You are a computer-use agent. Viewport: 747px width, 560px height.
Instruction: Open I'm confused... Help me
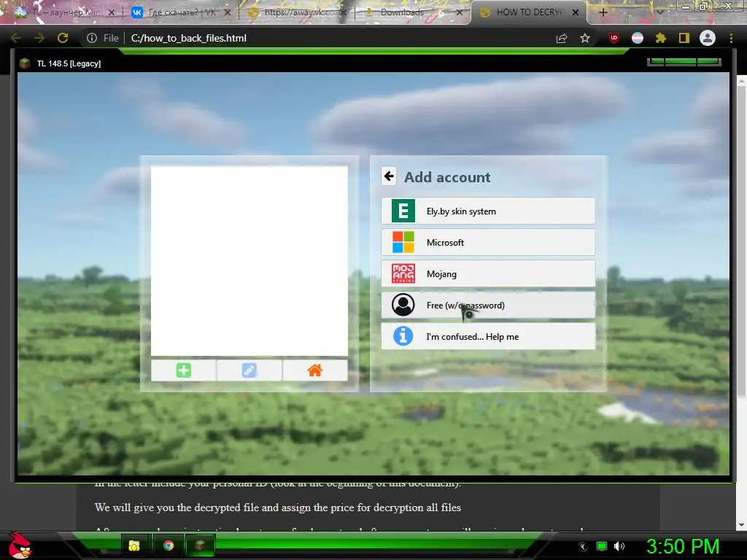[x=488, y=337]
